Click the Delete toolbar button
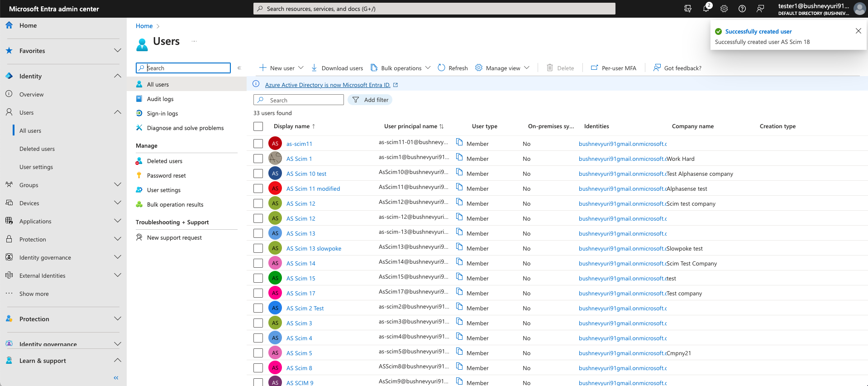 560,68
